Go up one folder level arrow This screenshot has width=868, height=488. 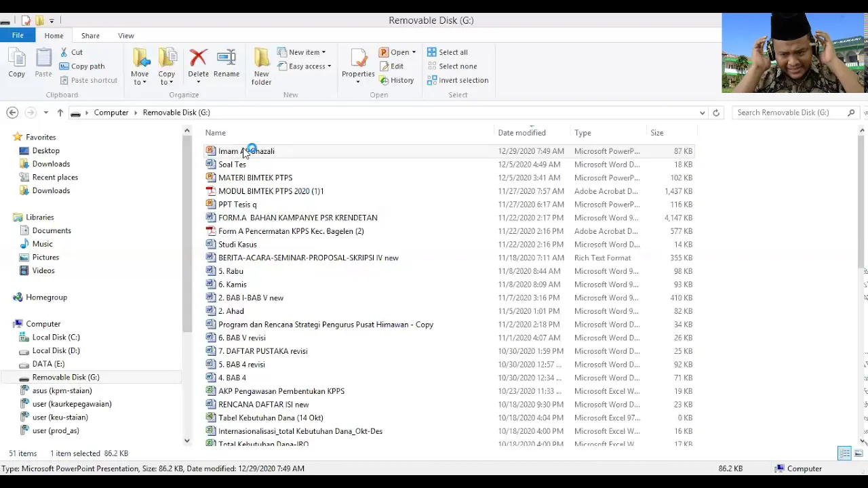pos(60,113)
